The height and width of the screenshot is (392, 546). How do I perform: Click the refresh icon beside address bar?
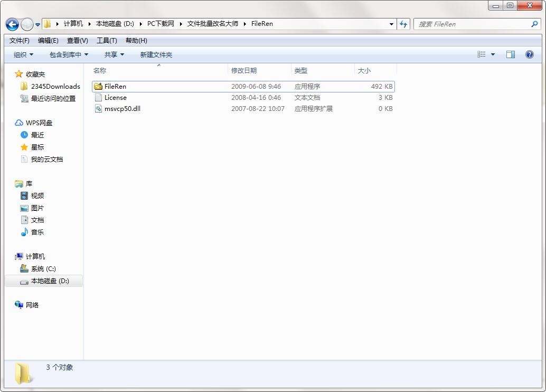coord(404,24)
